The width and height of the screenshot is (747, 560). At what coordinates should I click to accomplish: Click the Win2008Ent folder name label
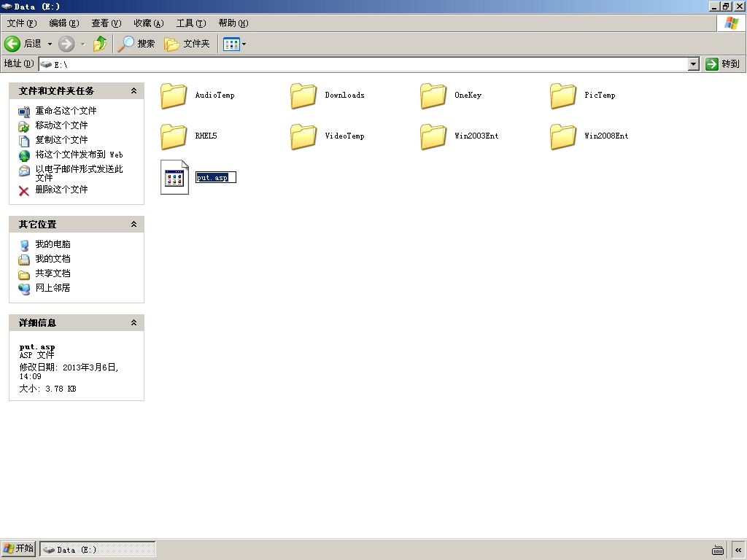tap(606, 136)
